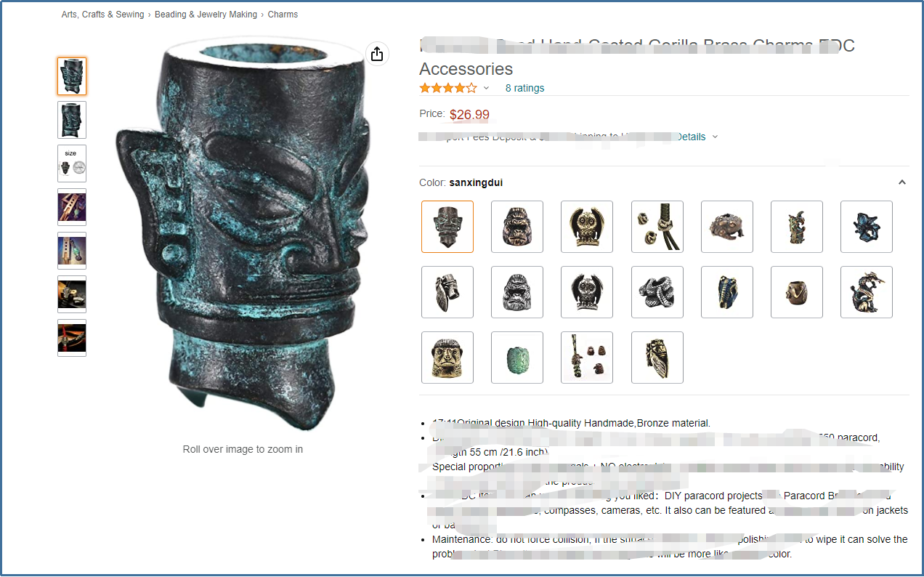Image resolution: width=924 pixels, height=577 pixels.
Task: Open the star rating dropdown arrow
Action: click(x=486, y=88)
